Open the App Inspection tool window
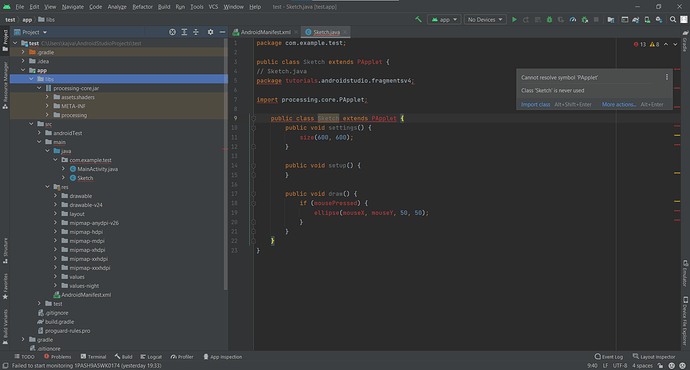 [223, 357]
